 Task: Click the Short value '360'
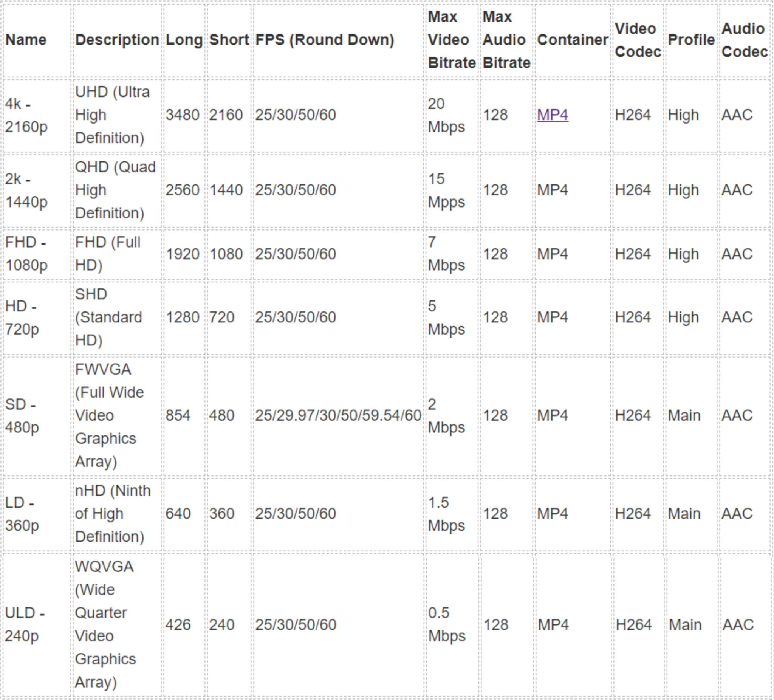tap(221, 514)
